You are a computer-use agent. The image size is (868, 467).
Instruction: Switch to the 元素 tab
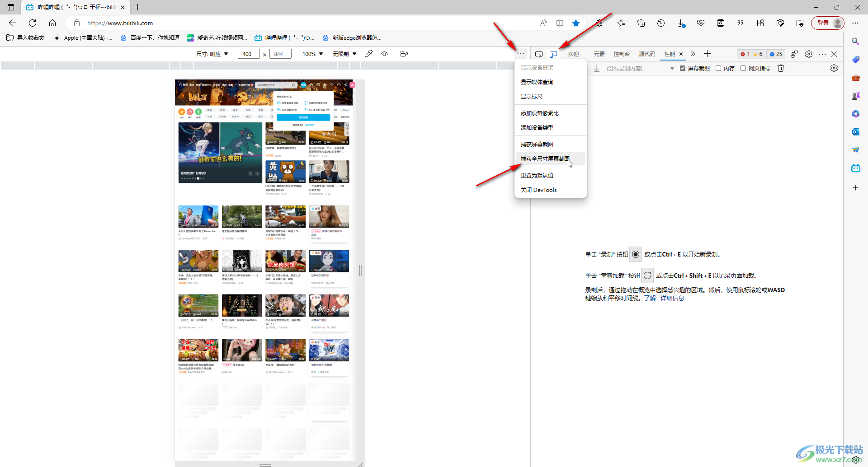pos(599,54)
